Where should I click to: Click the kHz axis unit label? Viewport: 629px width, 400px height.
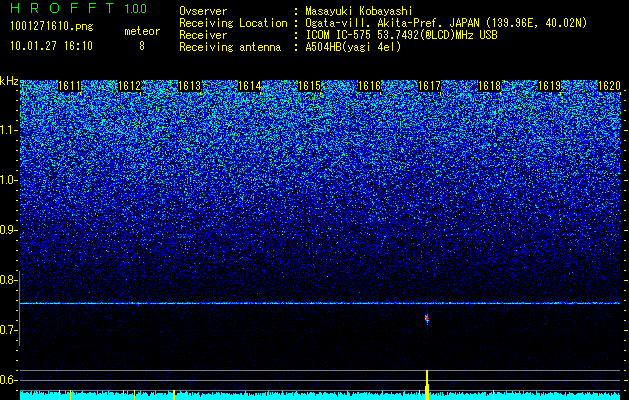click(x=9, y=81)
